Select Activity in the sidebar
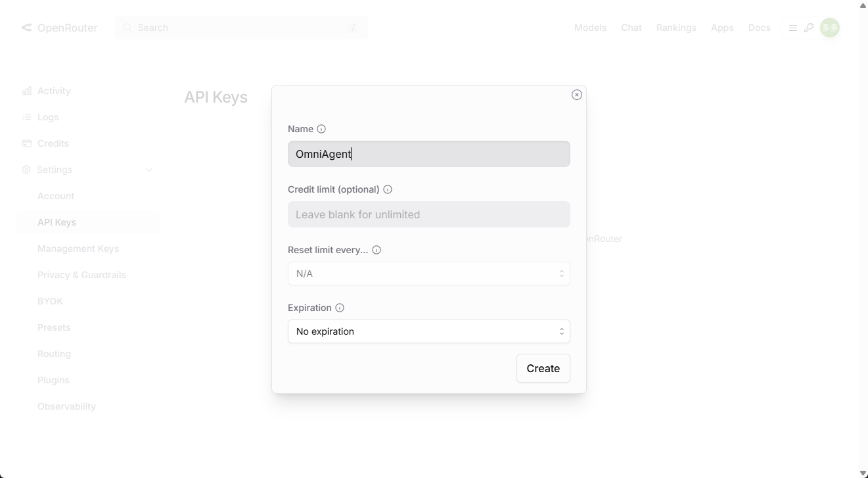 [54, 91]
